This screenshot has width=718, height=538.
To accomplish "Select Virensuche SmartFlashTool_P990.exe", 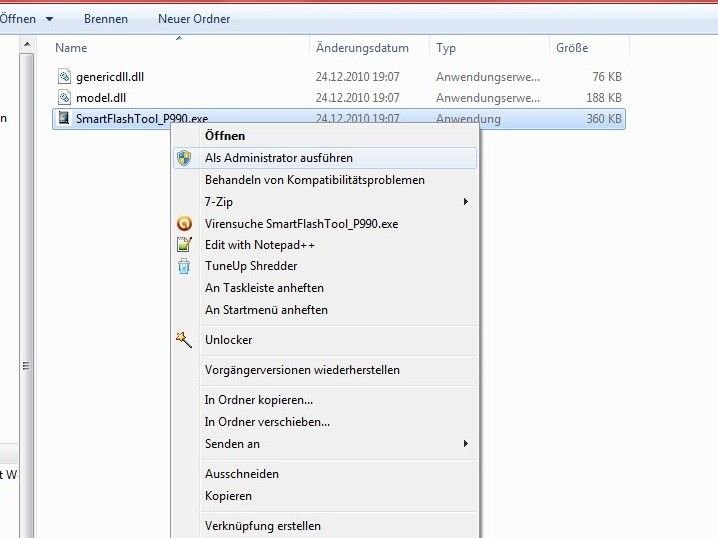I will click(325, 223).
